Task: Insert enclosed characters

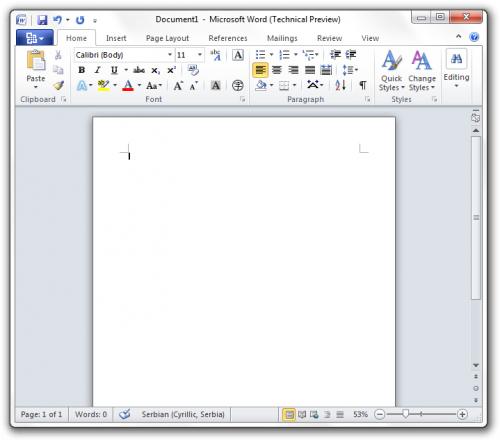Action: [x=238, y=86]
